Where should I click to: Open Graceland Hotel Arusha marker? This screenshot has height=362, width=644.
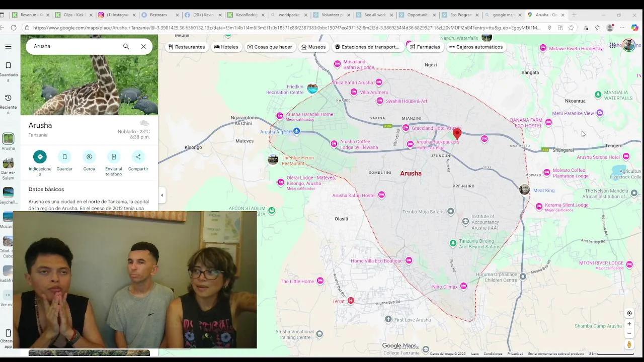[406, 128]
